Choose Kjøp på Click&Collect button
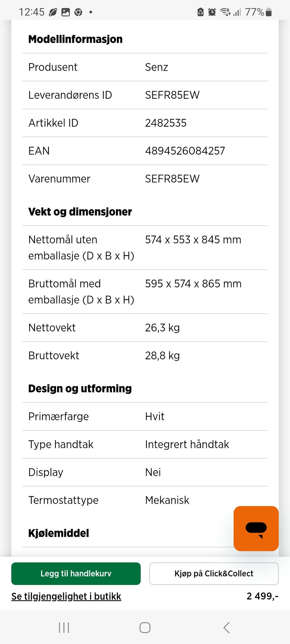Image resolution: width=290 pixels, height=644 pixels. (x=214, y=573)
